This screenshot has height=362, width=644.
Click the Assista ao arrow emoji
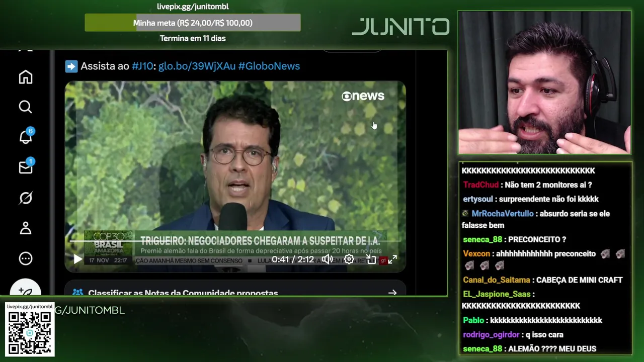tap(71, 66)
